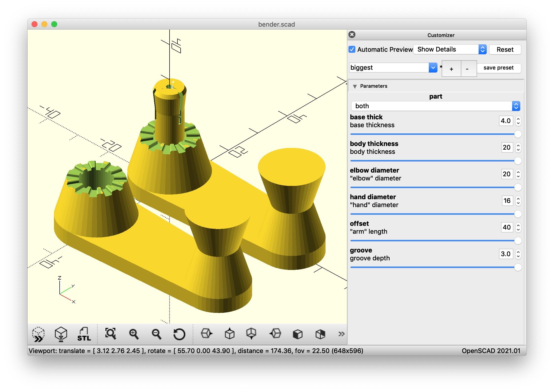
Task: Add a new preset with plus button
Action: coord(451,69)
